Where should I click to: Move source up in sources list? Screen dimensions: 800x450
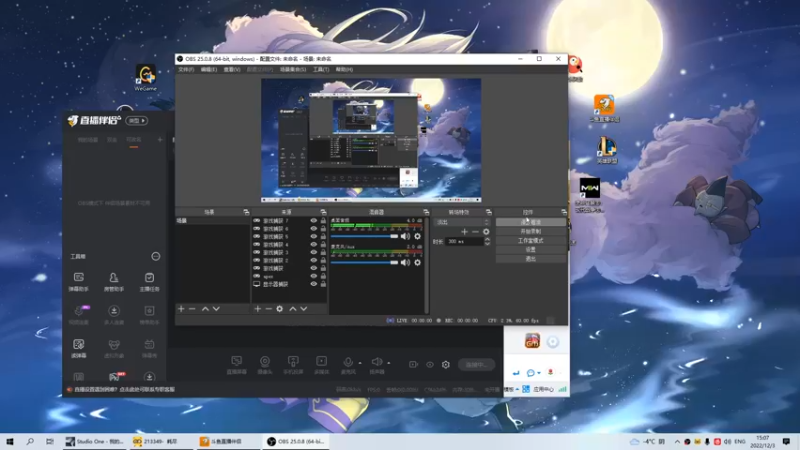[x=293, y=309]
